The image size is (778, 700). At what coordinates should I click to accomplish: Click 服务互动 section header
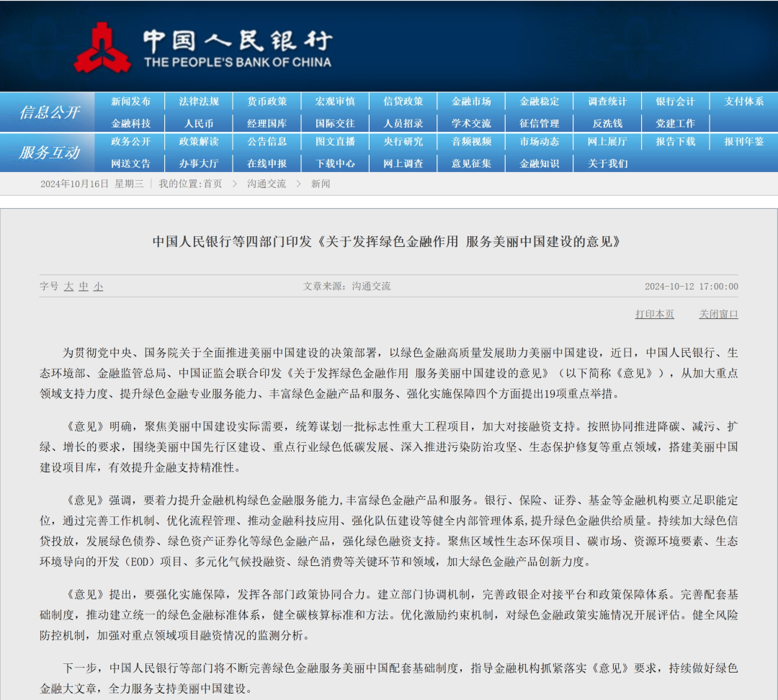(49, 153)
